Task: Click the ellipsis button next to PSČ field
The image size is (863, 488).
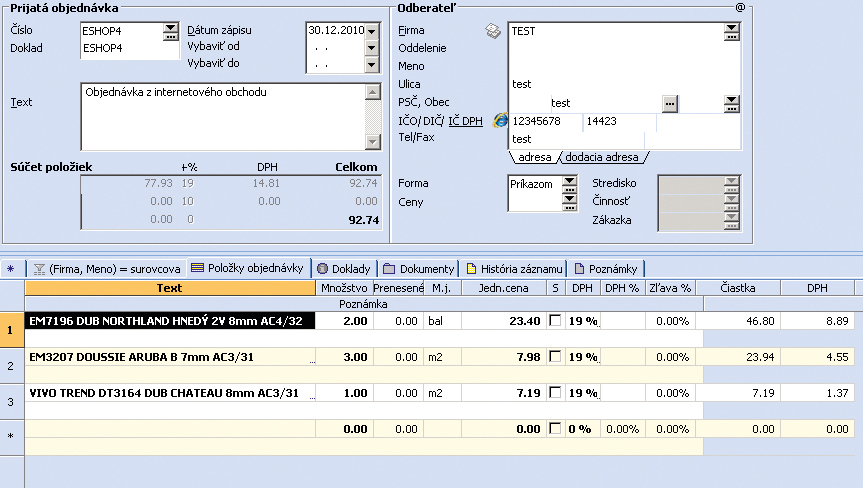Action: [x=670, y=103]
